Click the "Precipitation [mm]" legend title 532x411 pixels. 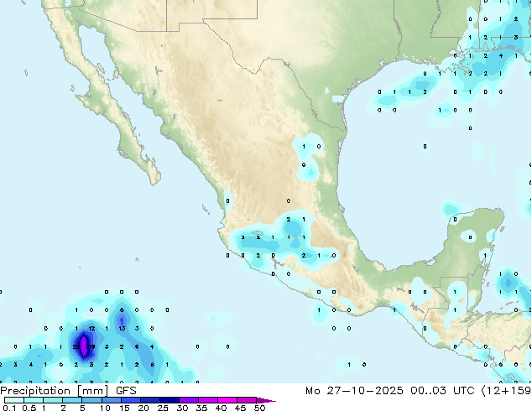[x=55, y=391]
